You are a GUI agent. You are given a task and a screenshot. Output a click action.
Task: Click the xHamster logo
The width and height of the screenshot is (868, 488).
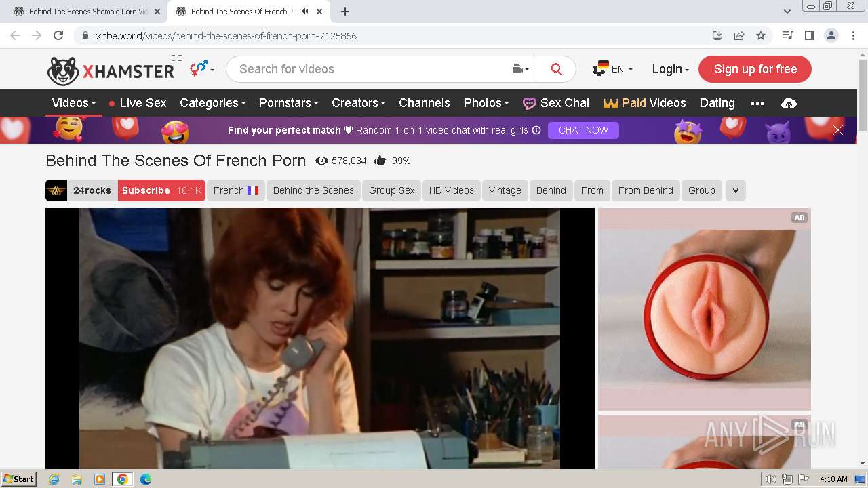111,70
